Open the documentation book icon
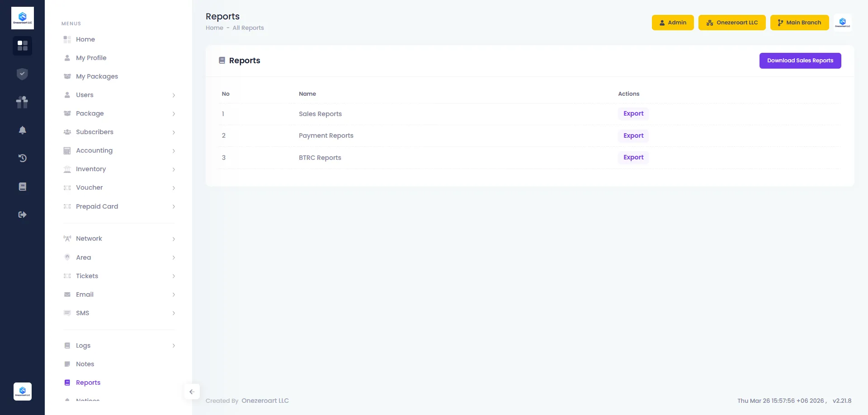Screen dimensions: 868x415 (22, 186)
